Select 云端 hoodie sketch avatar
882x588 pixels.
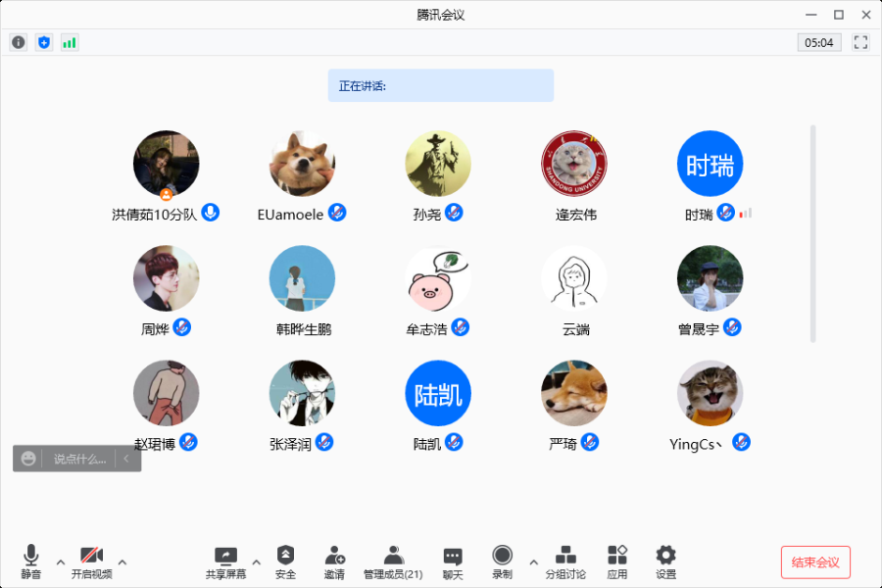click(573, 278)
